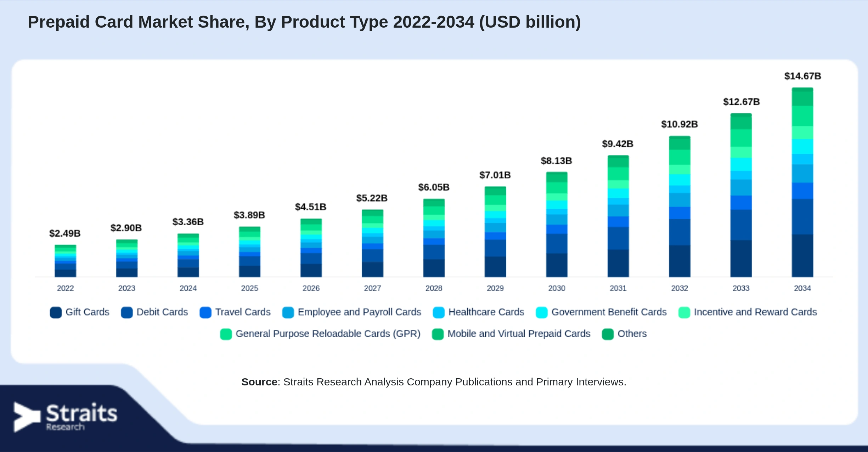This screenshot has width=868, height=452.
Task: Click the Straits Research logo
Action: (65, 417)
